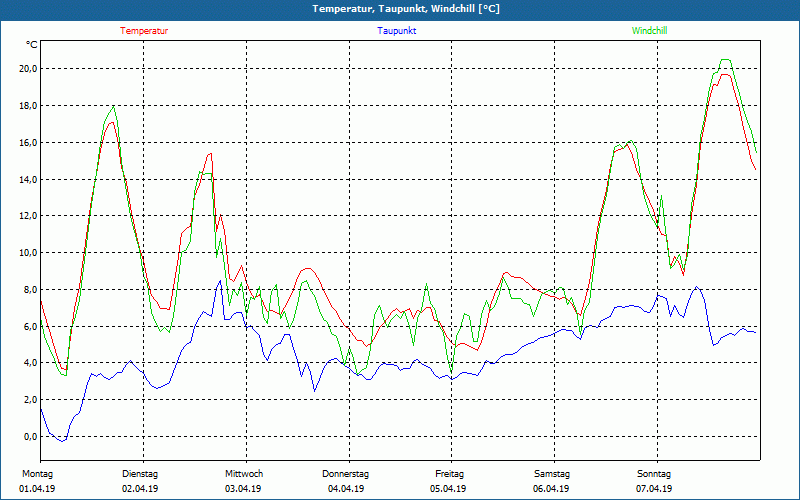
Task: Click the blue Taupunkt legend label
Action: [396, 31]
